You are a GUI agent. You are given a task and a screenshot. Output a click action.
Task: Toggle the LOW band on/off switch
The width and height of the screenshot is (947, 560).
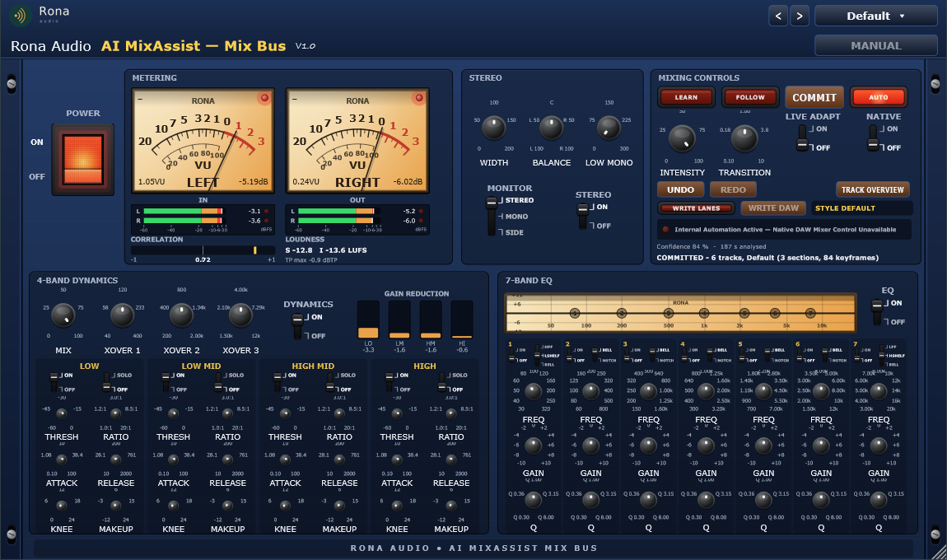54,382
